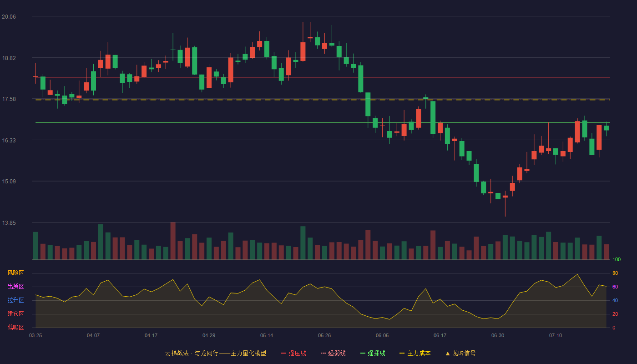Screen dimensions: 637x364
Task: Toggle the 云梯战法 主力量化模型 legend entry
Action: point(215,353)
